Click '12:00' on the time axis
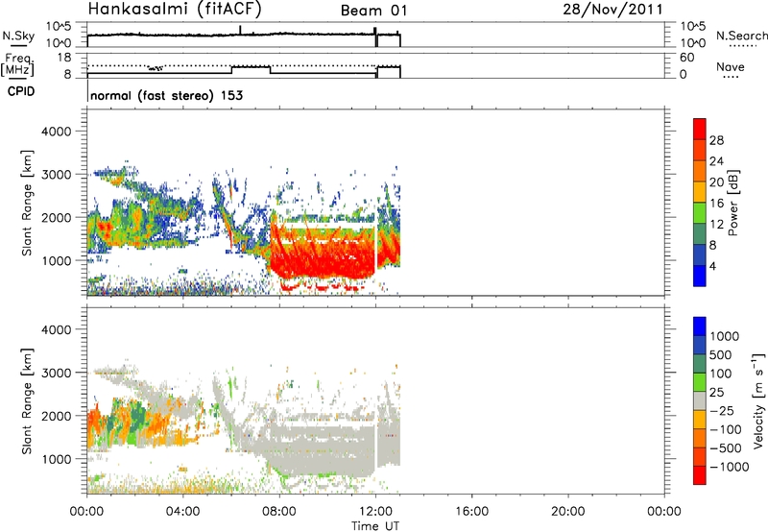This screenshot has height=532, width=768. pyautogui.click(x=375, y=512)
